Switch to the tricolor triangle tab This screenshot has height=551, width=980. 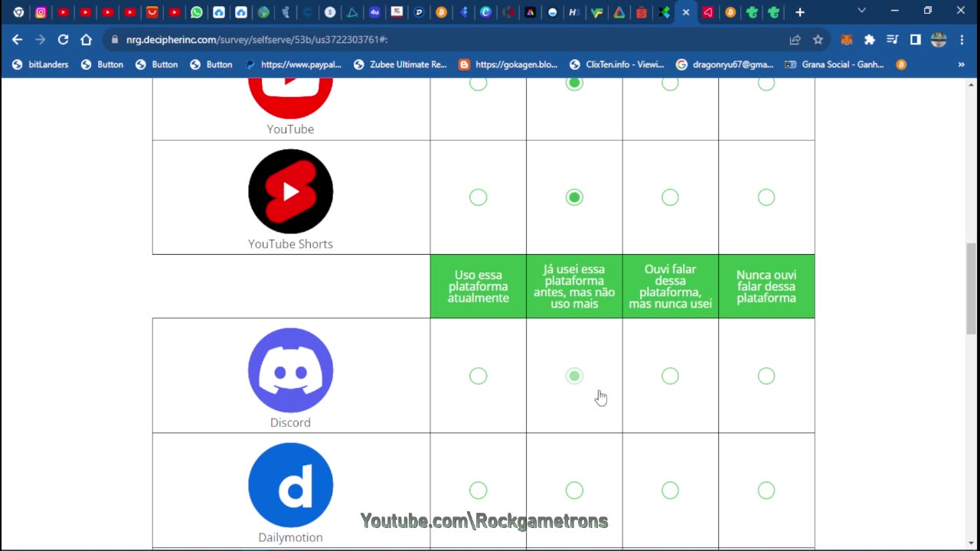click(619, 12)
